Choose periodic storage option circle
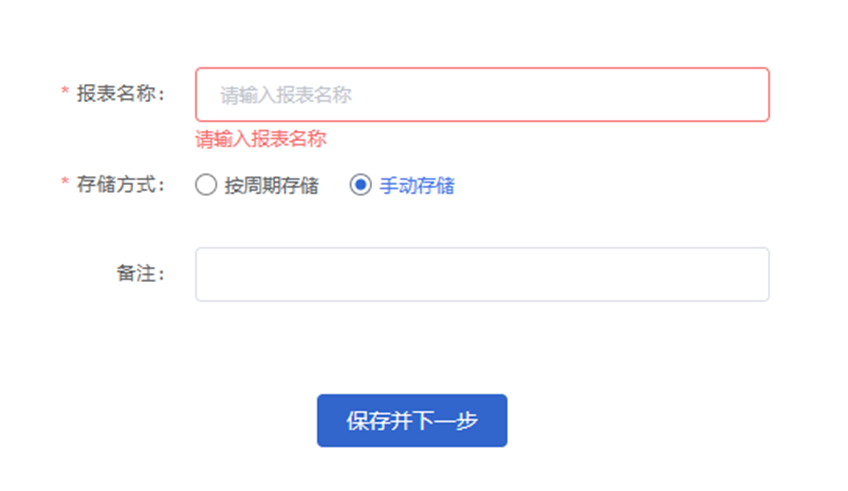Image resolution: width=848 pixels, height=491 pixels. pos(206,185)
